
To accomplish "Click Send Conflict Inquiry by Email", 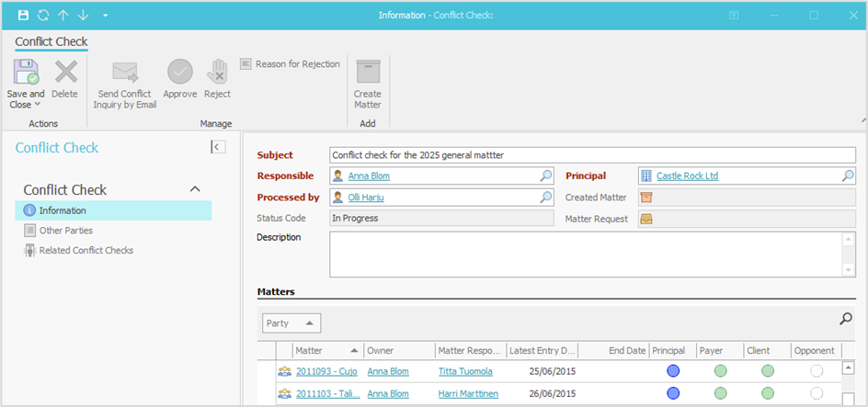I will click(125, 73).
